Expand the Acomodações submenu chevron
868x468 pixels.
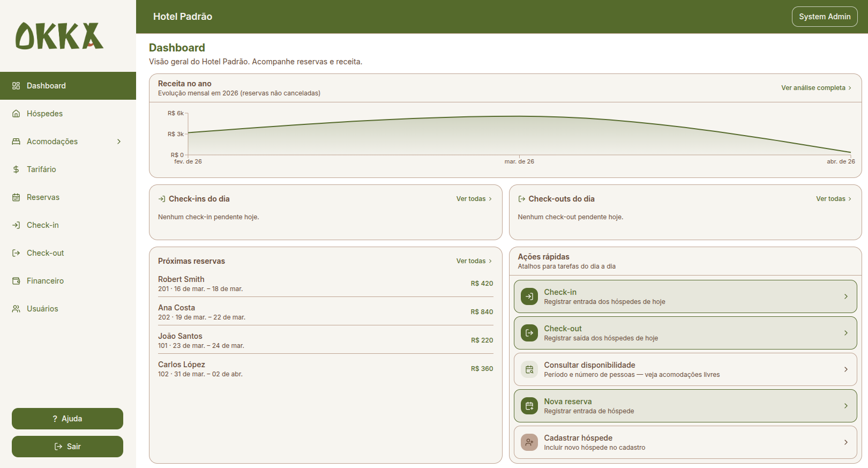(x=119, y=142)
